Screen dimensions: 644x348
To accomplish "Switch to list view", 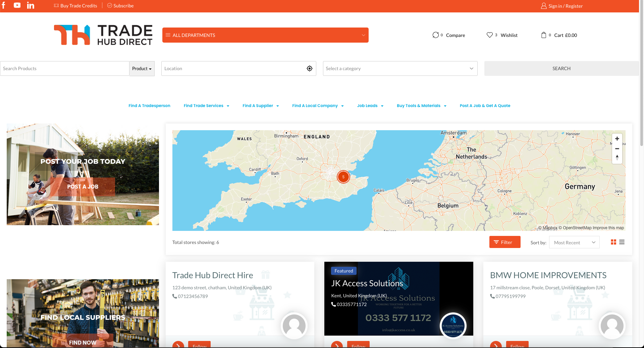I will pyautogui.click(x=622, y=242).
